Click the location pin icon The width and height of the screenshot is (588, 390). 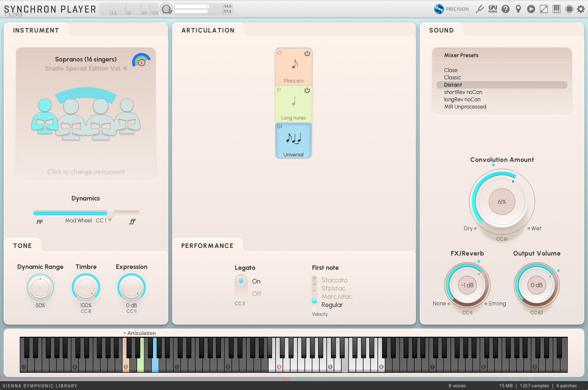tap(518, 9)
